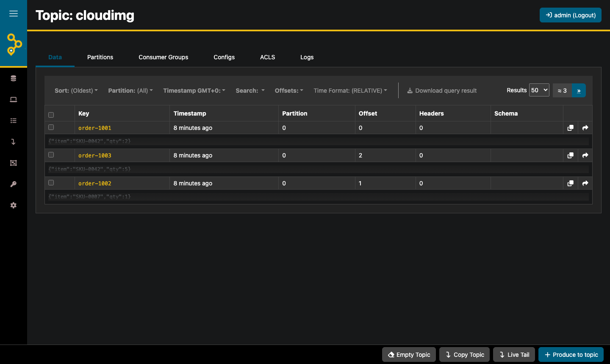Switch to the Consumer Groups tab
610x364 pixels.
164,57
